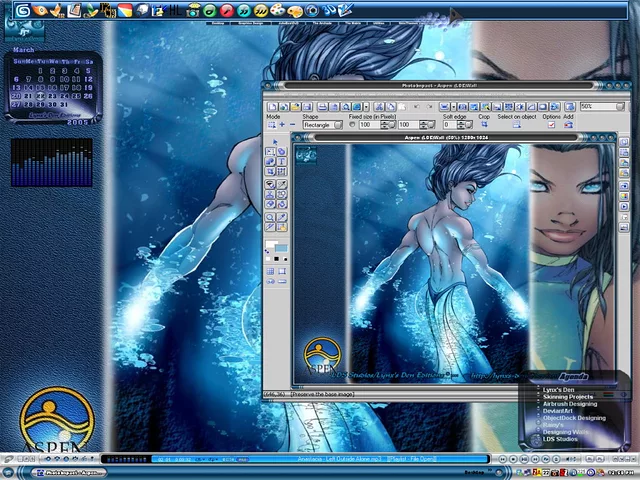
Task: Click the small black default color swatch
Action: click(276, 259)
